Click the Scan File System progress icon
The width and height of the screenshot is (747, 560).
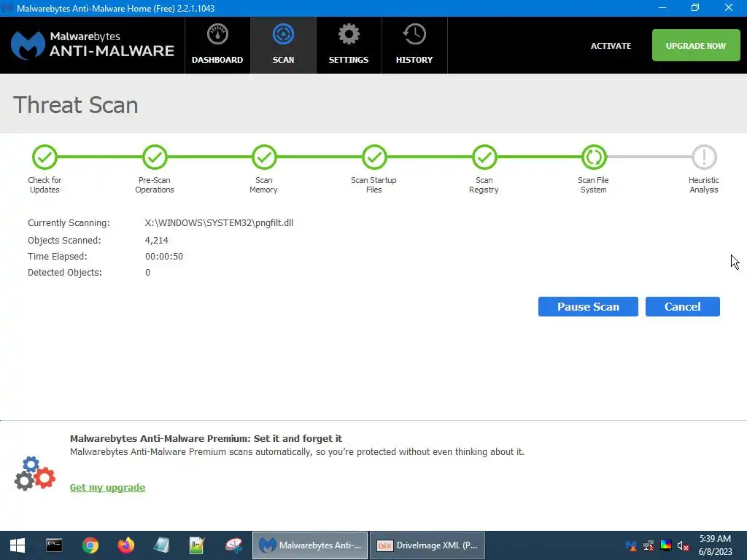click(x=594, y=157)
